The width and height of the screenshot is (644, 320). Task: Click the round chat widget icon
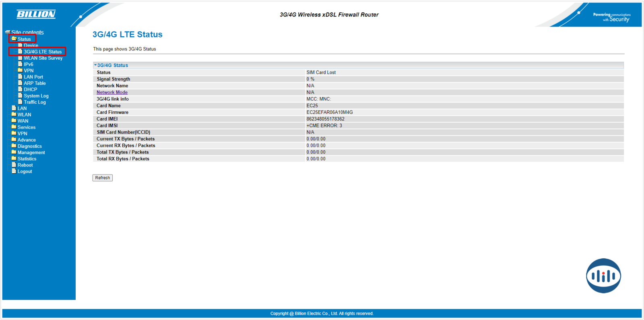(x=603, y=276)
